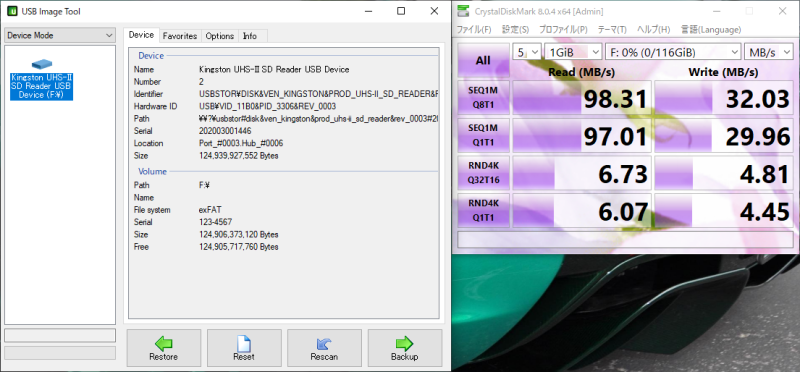Switch to the Favorites tab
Viewport: 800px width, 372px height.
180,36
